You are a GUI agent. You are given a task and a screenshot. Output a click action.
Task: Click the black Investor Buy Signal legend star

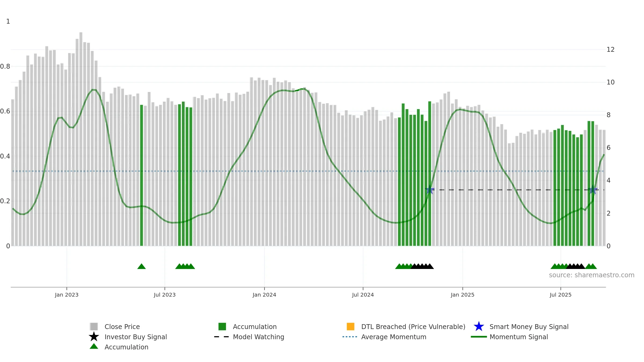click(x=94, y=337)
